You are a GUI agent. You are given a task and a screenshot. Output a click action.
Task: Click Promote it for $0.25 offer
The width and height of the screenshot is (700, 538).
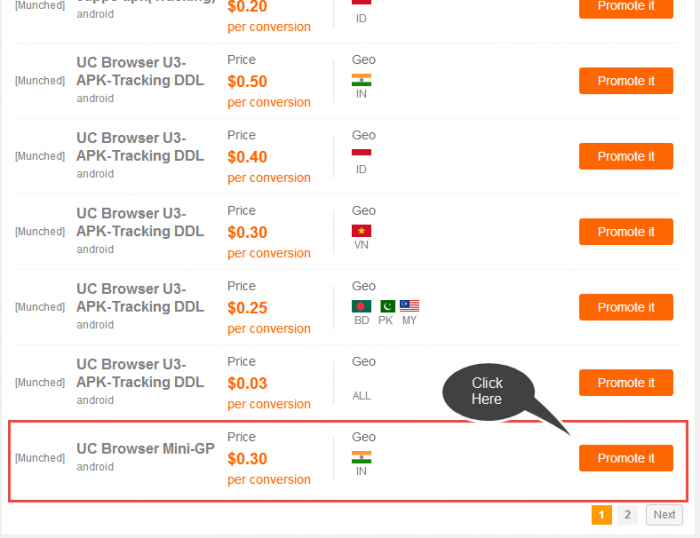pos(626,307)
